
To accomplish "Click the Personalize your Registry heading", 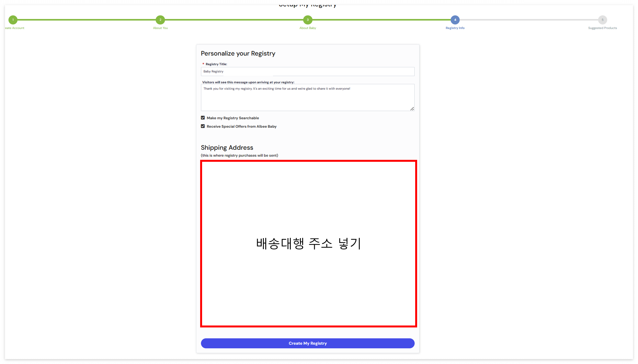I will (238, 53).
